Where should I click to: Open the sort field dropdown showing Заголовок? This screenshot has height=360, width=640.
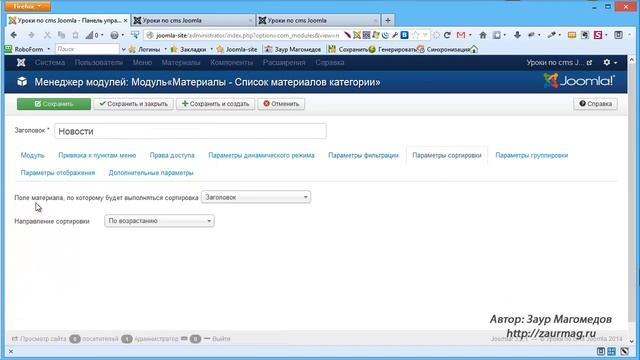click(x=256, y=197)
